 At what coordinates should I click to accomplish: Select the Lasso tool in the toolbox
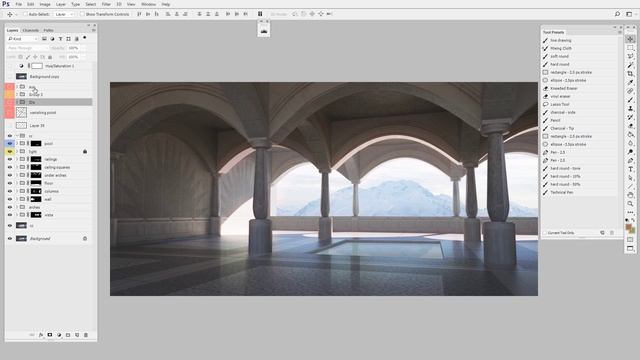click(630, 56)
